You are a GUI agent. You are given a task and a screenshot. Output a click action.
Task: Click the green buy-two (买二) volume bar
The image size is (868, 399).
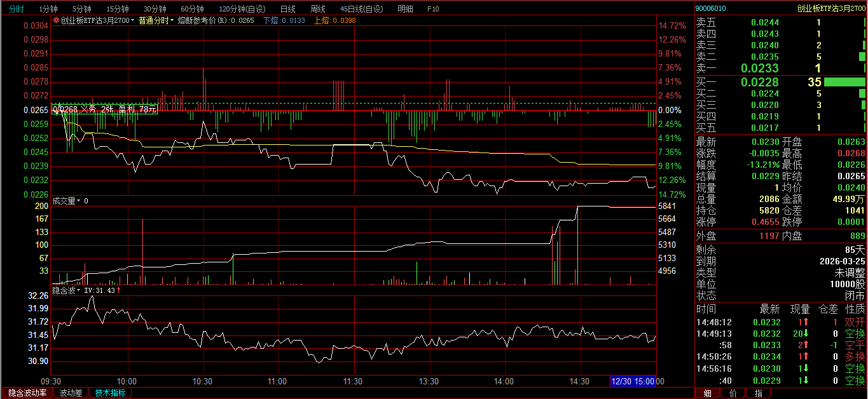point(862,93)
